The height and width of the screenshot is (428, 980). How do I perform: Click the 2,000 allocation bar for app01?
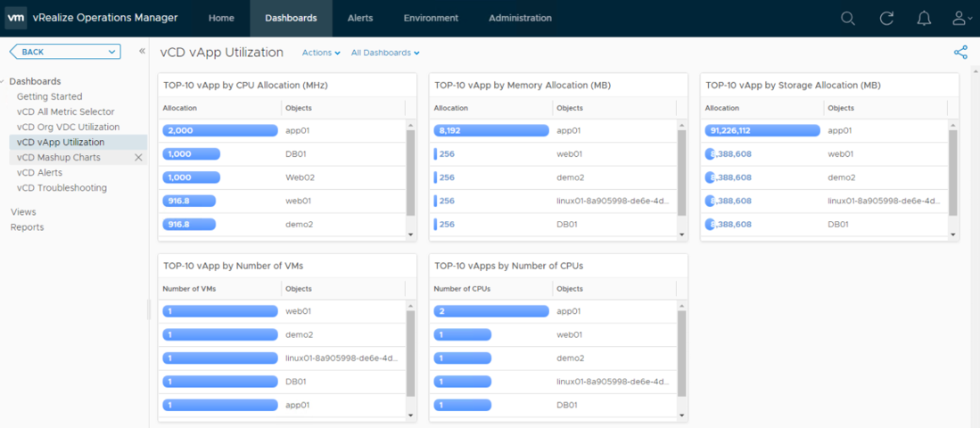click(220, 130)
